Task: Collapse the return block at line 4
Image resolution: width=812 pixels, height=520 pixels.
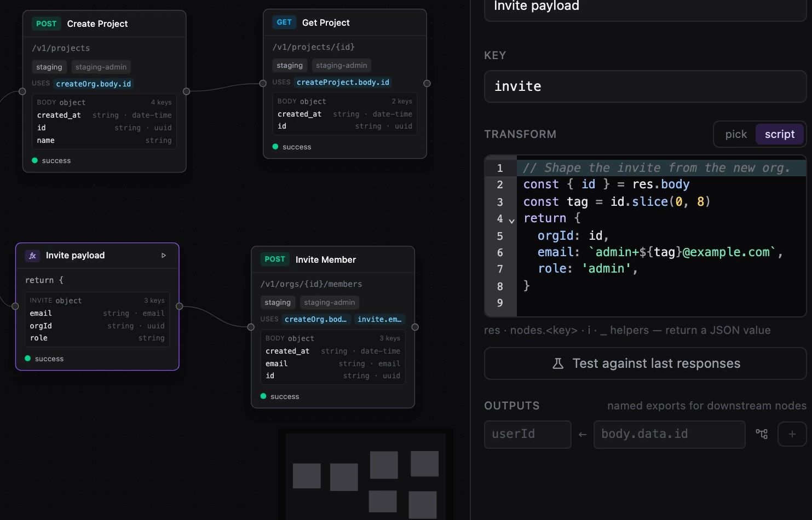Action: coord(511,221)
